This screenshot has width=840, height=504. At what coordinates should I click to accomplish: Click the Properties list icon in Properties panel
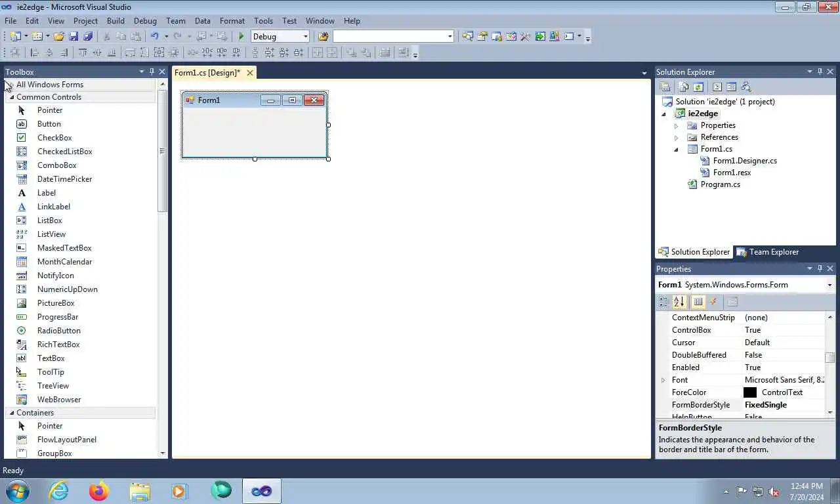(x=698, y=302)
